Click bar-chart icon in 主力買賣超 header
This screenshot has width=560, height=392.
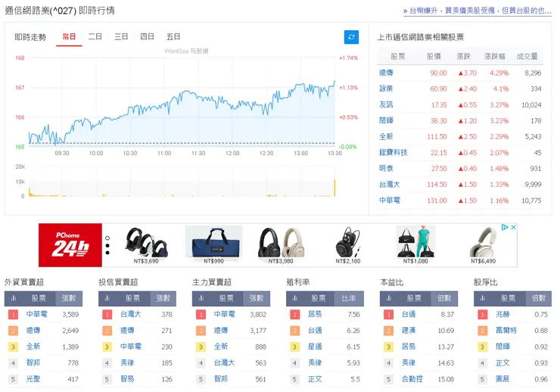[x=201, y=298]
